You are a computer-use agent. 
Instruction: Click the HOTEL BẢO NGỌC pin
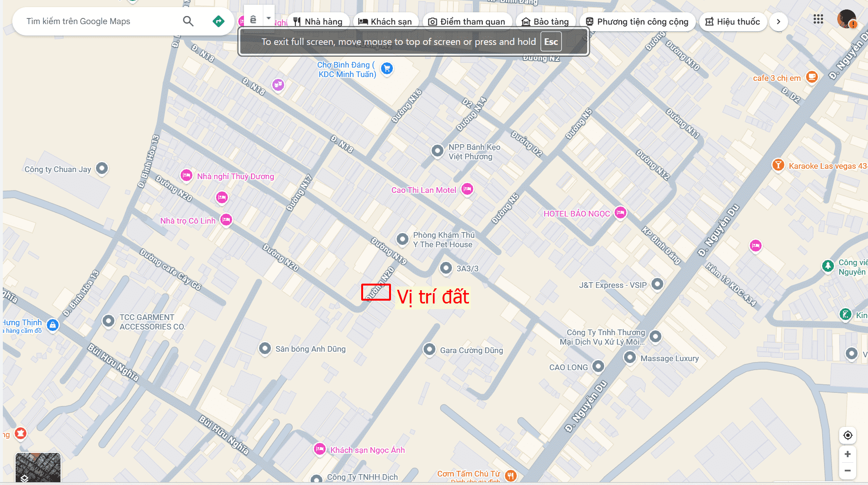coord(620,213)
